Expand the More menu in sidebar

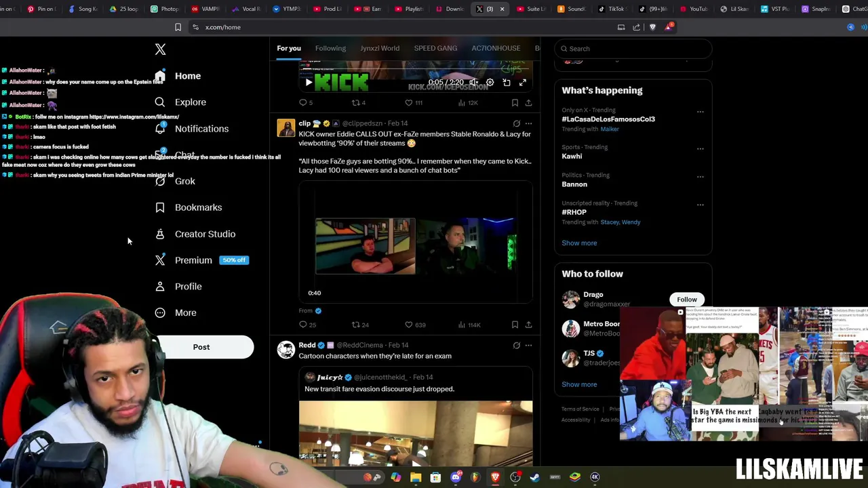click(176, 313)
